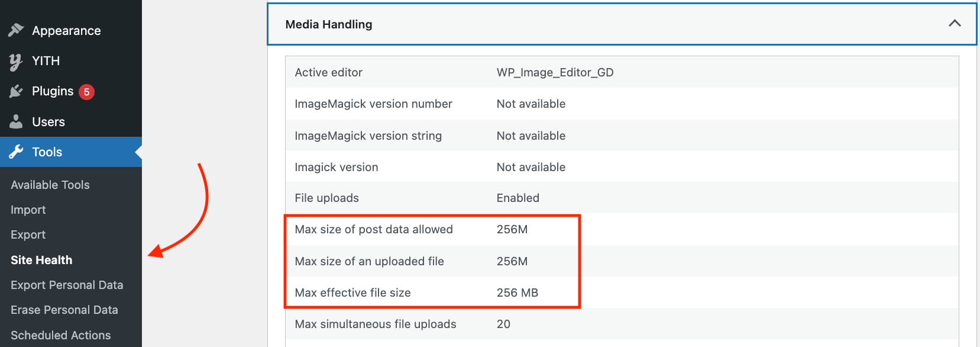The width and height of the screenshot is (980, 347).
Task: Open Scheduled Actions submenu item
Action: (61, 335)
